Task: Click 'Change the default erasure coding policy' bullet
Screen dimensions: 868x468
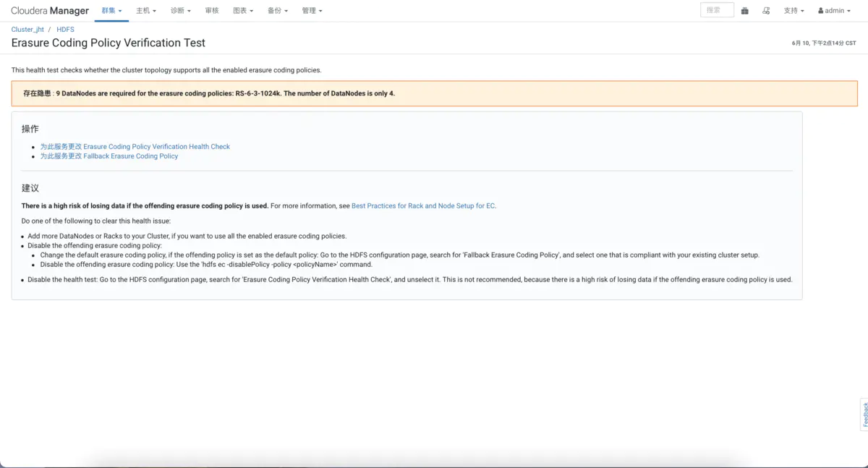Action: point(400,255)
